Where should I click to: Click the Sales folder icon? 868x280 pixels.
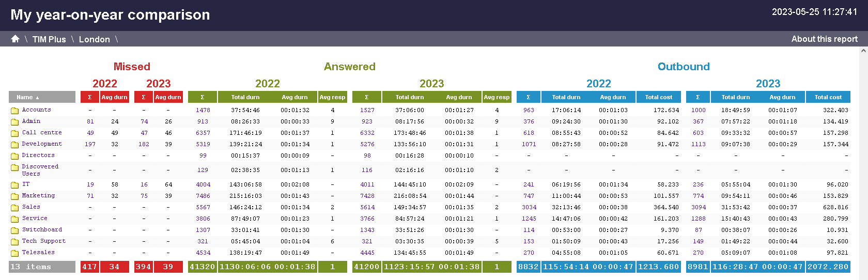coord(15,208)
